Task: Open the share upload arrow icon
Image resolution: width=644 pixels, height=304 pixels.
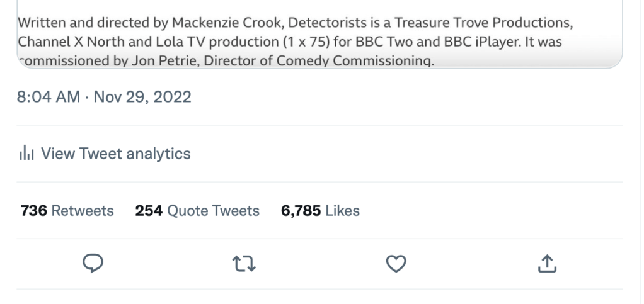Action: [547, 264]
